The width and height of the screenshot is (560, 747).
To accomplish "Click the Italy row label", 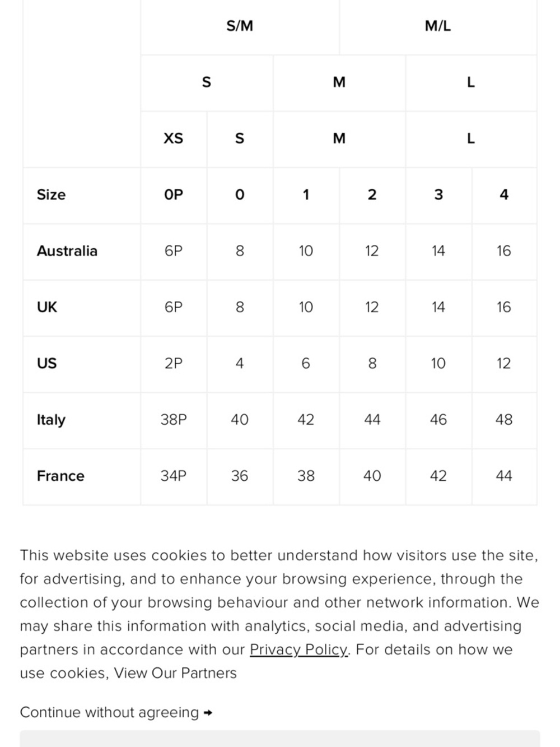I will pyautogui.click(x=51, y=420).
